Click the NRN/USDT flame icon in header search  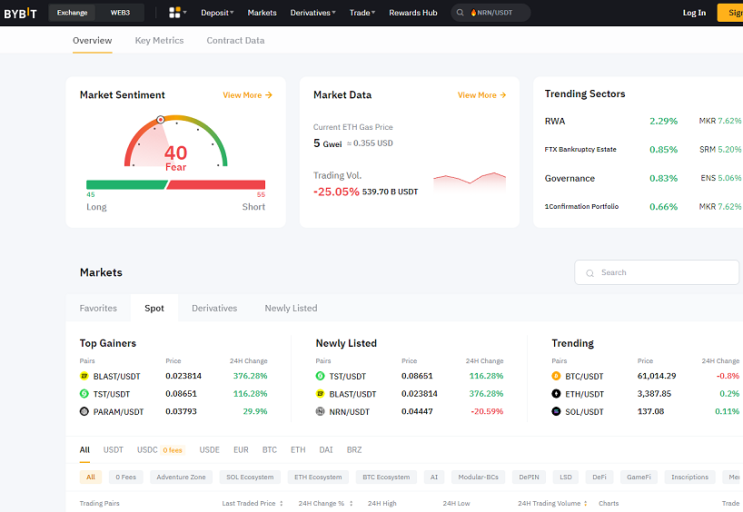473,13
